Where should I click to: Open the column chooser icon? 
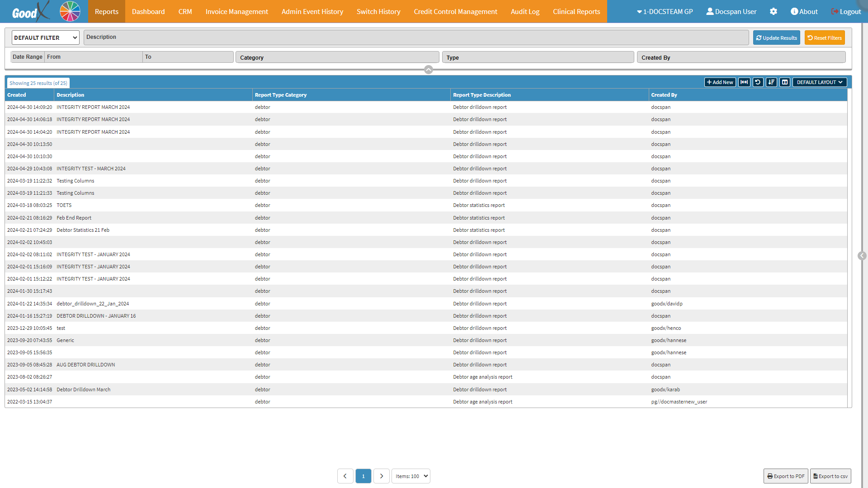point(785,82)
